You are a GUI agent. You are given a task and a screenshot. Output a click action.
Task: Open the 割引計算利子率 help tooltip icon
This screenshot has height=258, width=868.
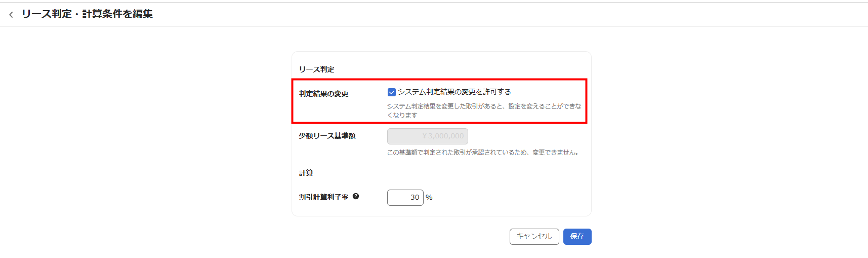[x=356, y=197]
